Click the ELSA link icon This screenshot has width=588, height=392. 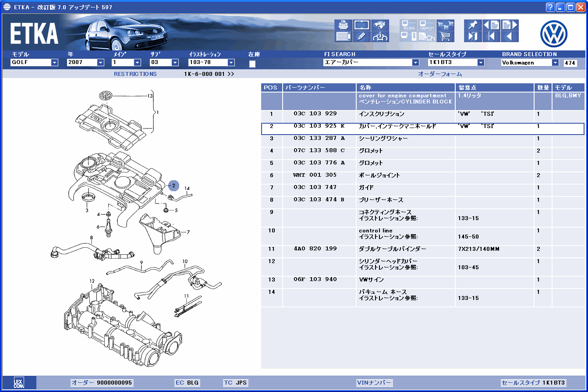[409, 25]
